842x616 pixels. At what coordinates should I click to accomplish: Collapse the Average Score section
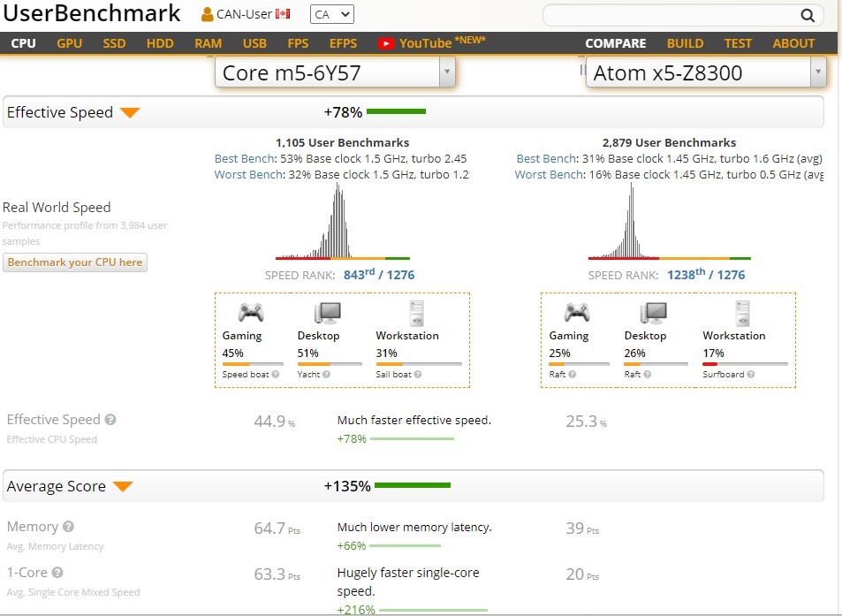(123, 486)
